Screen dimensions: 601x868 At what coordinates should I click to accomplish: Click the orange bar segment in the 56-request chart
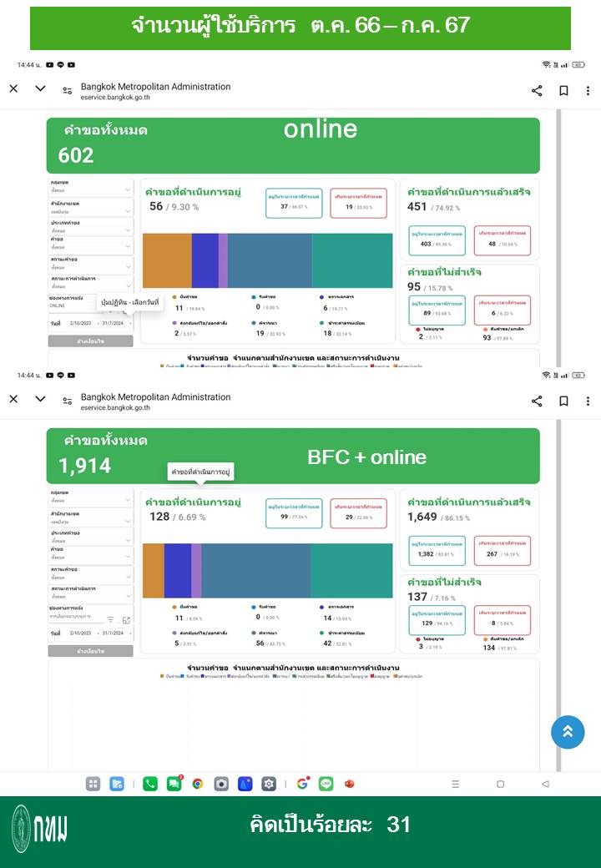[x=167, y=260]
